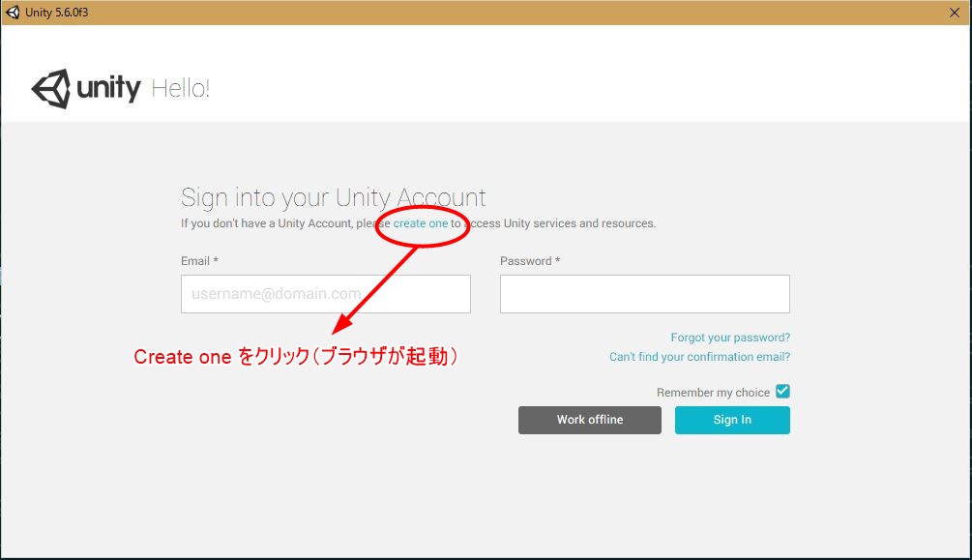Viewport: 972px width, 560px height.
Task: Click the 'Unity 5.6.0f3' title text
Action: (x=56, y=13)
